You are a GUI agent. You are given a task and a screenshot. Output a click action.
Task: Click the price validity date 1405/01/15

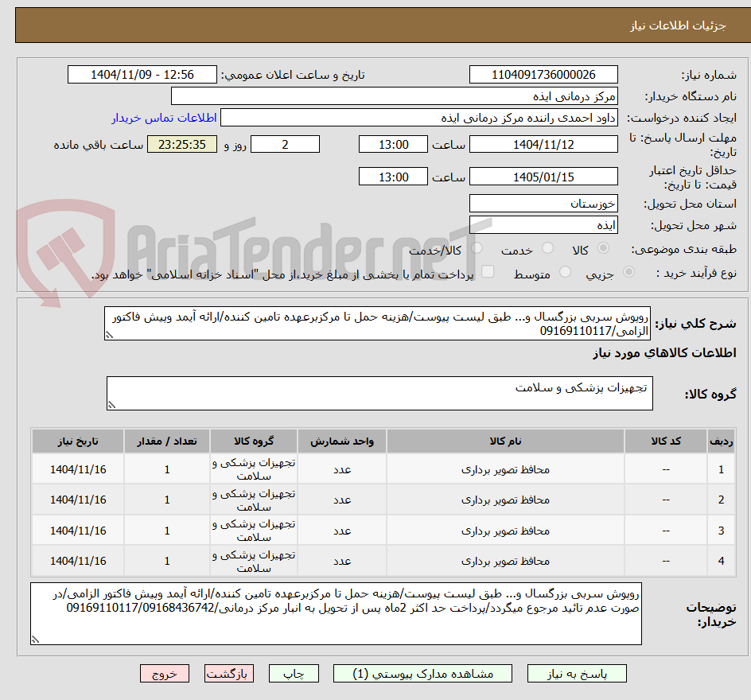(543, 177)
